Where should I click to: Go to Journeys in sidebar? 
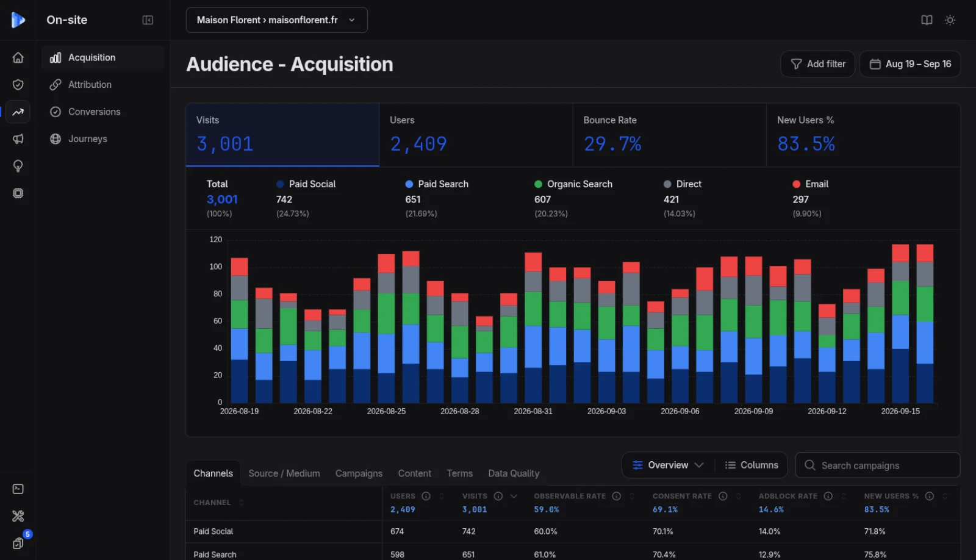tap(102, 139)
